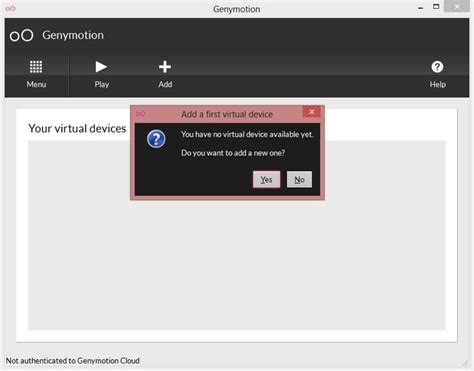Open the Help question mark icon
This screenshot has height=371, width=474.
click(437, 67)
